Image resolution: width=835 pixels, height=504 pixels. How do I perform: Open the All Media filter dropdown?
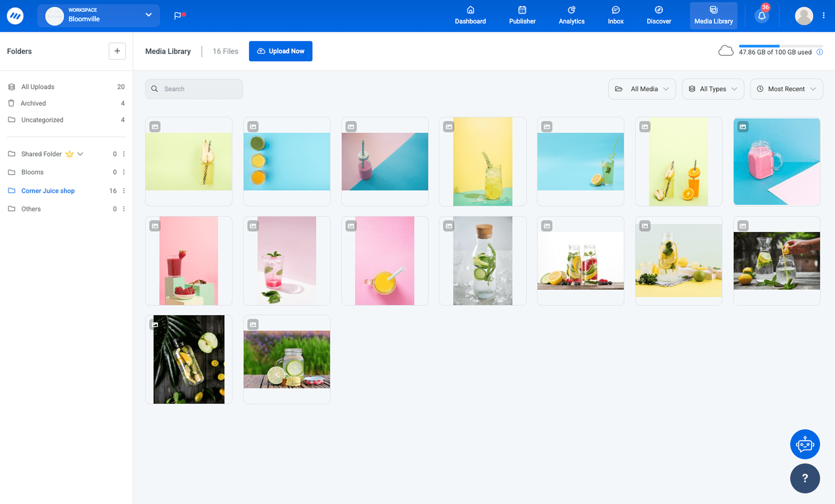coord(641,89)
